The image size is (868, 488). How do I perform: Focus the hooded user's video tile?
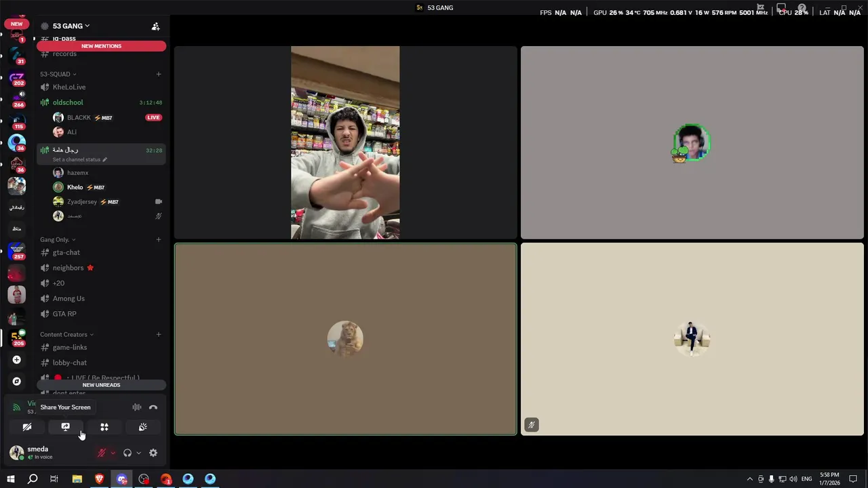345,142
